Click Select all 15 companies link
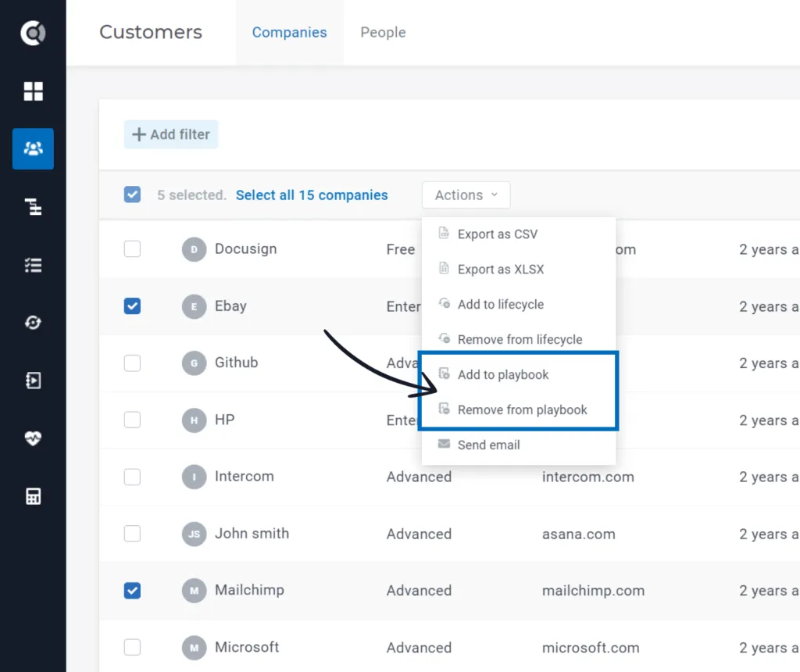This screenshot has height=672, width=800. click(x=312, y=195)
